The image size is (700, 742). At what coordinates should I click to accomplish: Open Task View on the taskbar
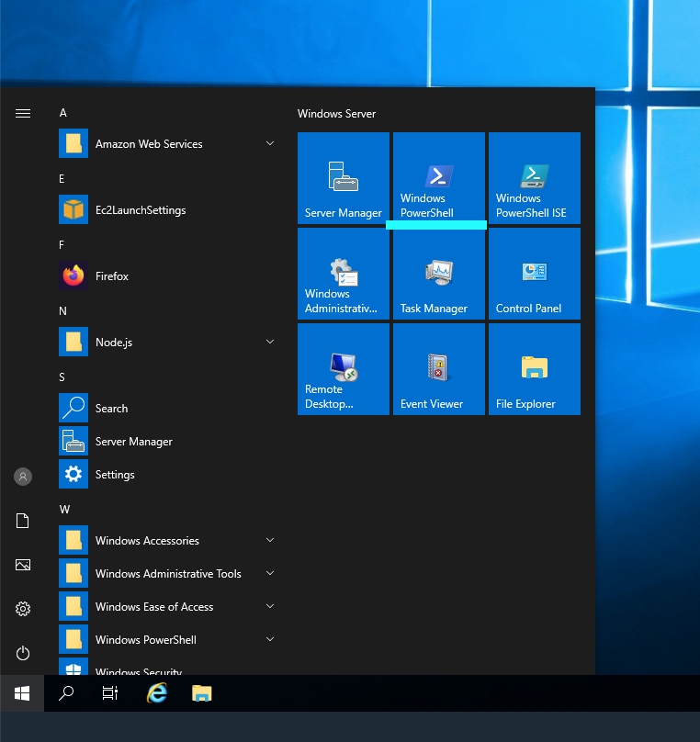click(x=110, y=693)
